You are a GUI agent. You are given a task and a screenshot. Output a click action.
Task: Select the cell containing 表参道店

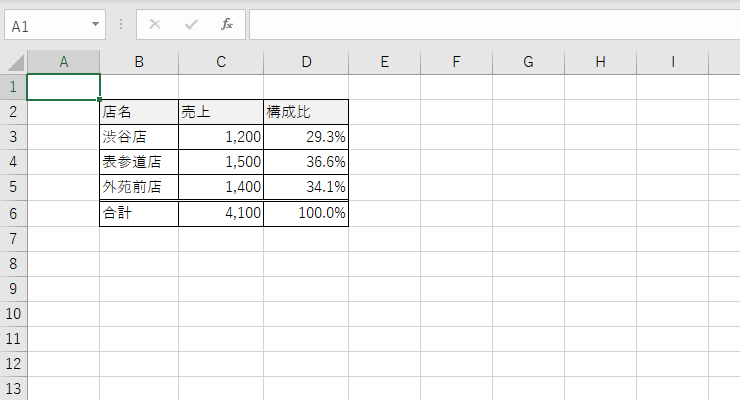[139, 162]
